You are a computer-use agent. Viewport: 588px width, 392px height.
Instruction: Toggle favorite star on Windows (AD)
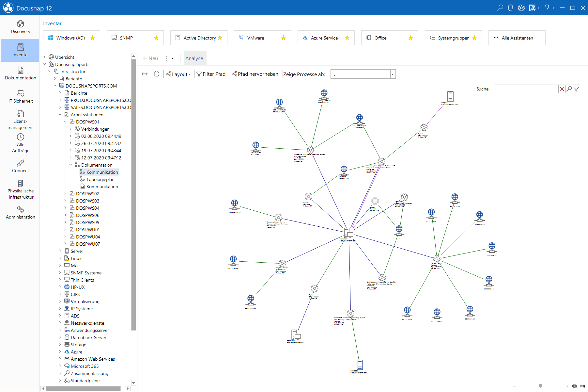click(x=93, y=38)
